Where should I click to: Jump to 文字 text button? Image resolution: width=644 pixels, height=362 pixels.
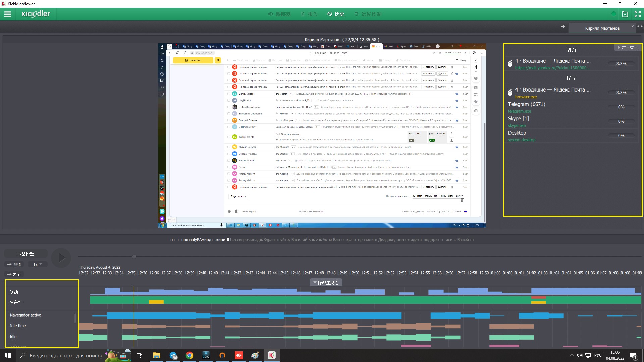(14, 274)
